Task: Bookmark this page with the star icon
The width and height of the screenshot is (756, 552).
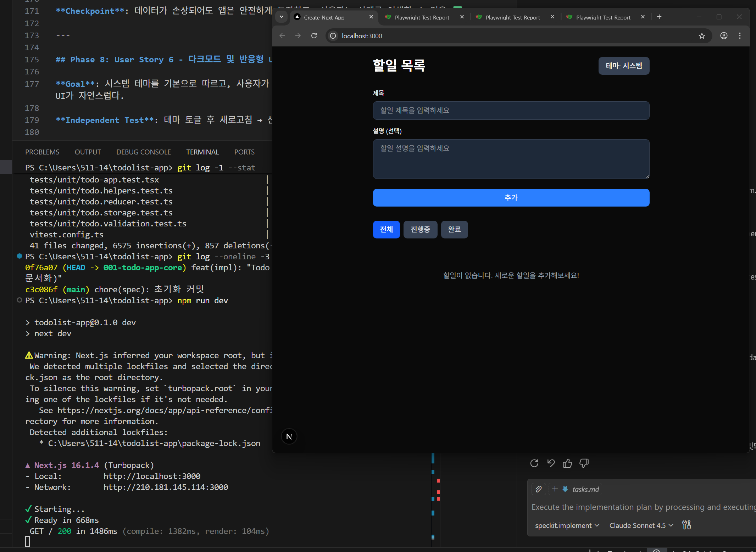Action: point(702,36)
